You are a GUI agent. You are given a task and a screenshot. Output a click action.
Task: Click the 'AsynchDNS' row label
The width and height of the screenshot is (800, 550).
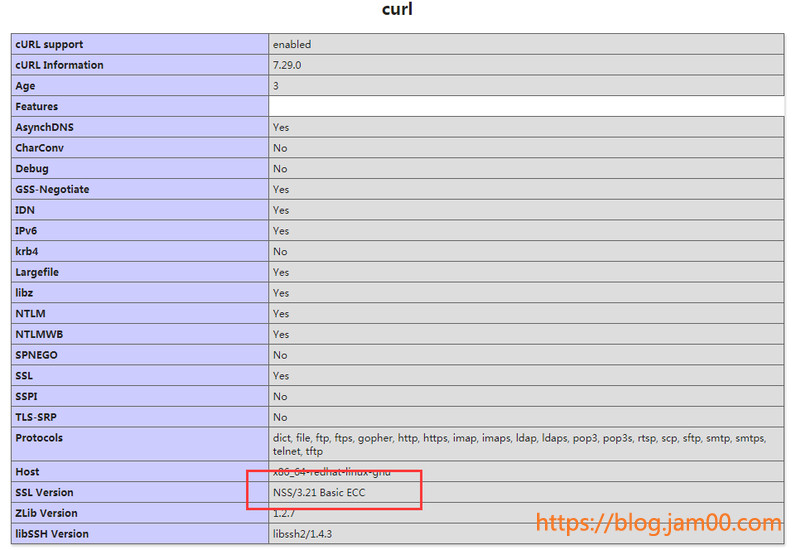pyautogui.click(x=44, y=127)
